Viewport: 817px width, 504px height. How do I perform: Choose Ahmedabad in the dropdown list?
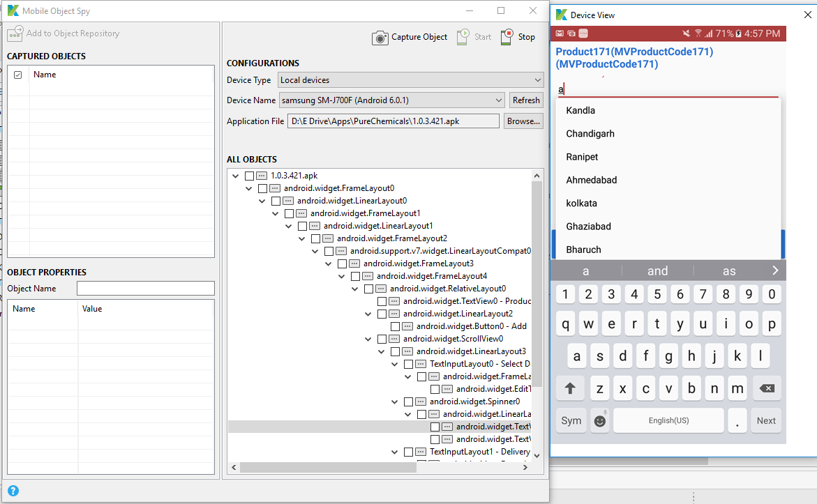tap(591, 180)
